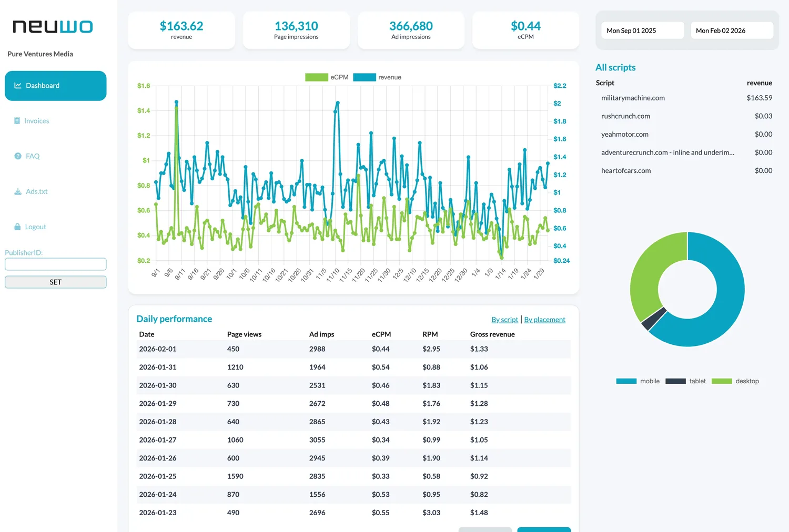Click the neuwo logo

point(53,27)
